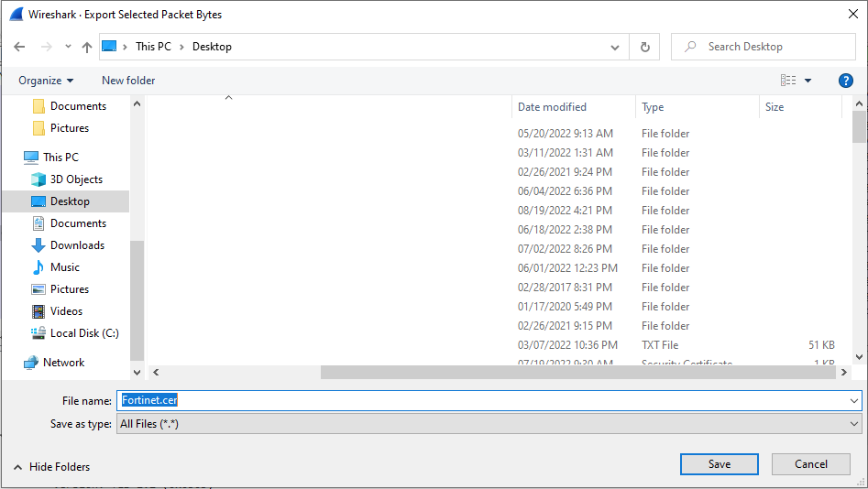Refresh the Desktop folder listing
The width and height of the screenshot is (868, 489).
pyautogui.click(x=645, y=47)
